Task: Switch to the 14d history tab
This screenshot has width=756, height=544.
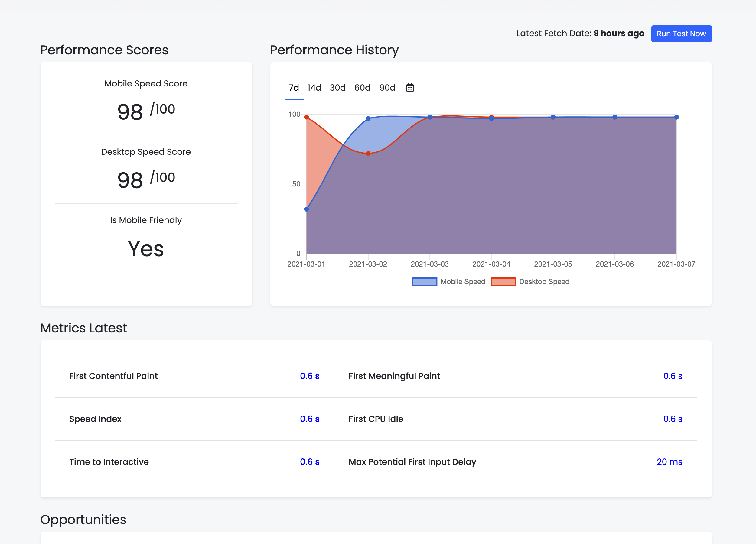Action: 314,88
